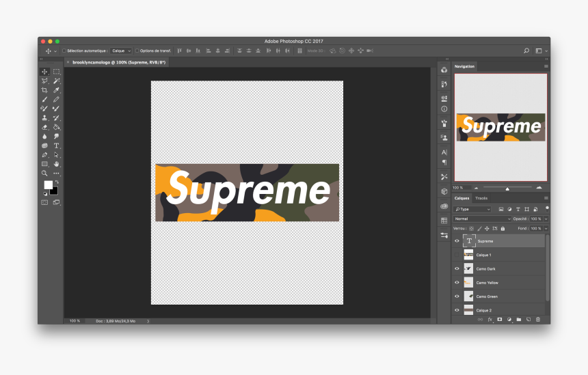Lock all with the padlock icon
This screenshot has height=375, width=588.
503,229
